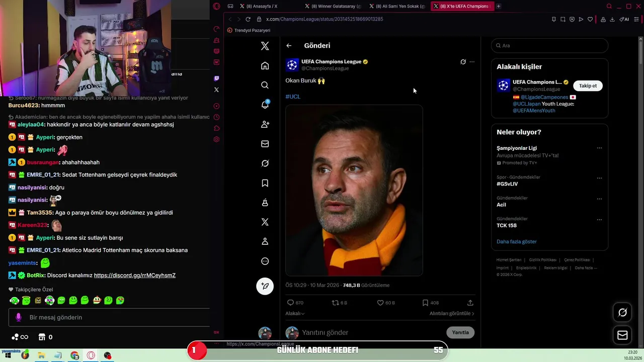This screenshot has width=644, height=362.
Task: Open the post's three-dot more menu
Action: coord(471,62)
